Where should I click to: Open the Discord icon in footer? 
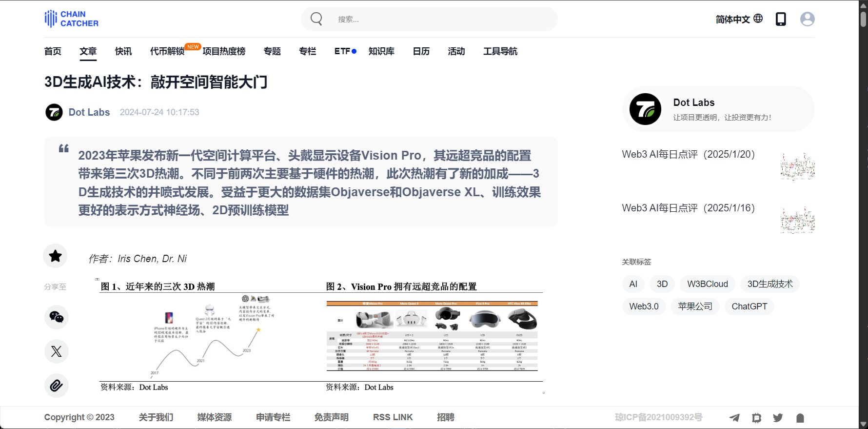pos(756,418)
